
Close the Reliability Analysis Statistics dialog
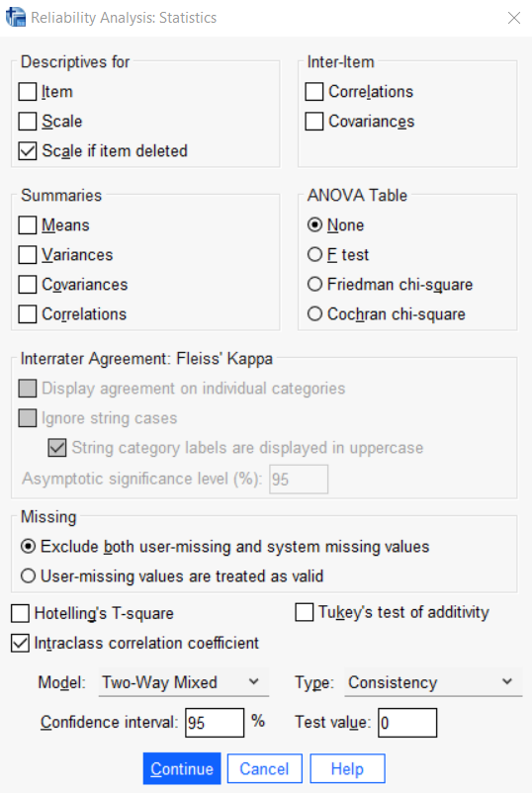click(x=514, y=18)
